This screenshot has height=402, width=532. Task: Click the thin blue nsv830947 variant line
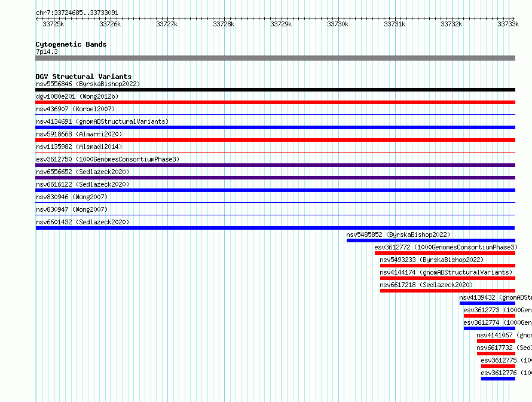(275, 215)
